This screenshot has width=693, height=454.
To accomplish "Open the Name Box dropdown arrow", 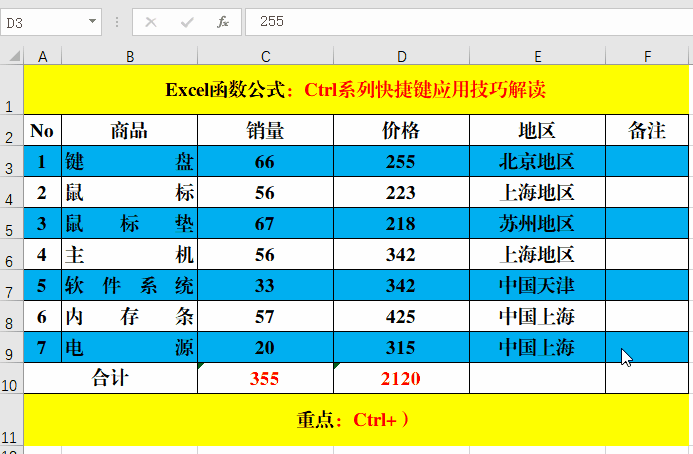I will pyautogui.click(x=92, y=21).
